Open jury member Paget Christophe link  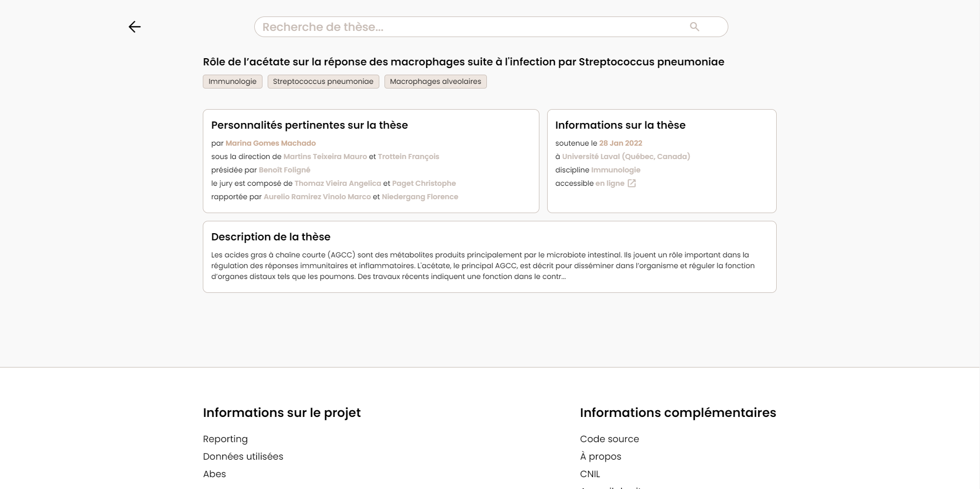point(424,183)
